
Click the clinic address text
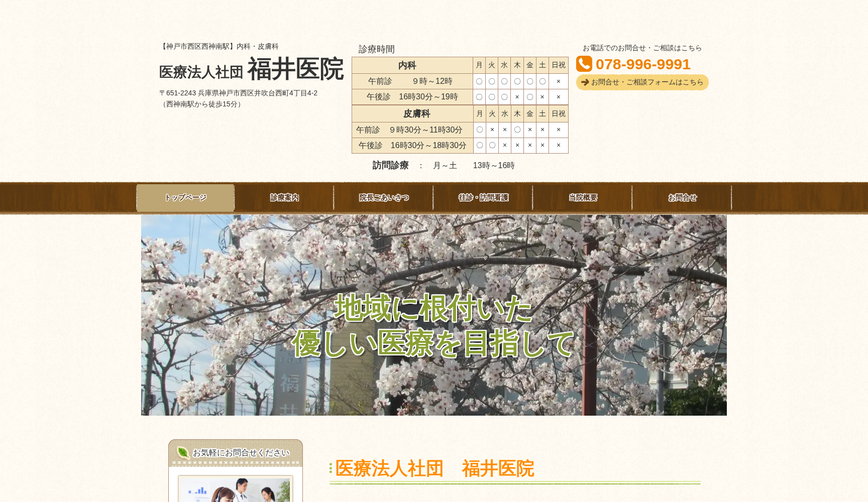239,93
